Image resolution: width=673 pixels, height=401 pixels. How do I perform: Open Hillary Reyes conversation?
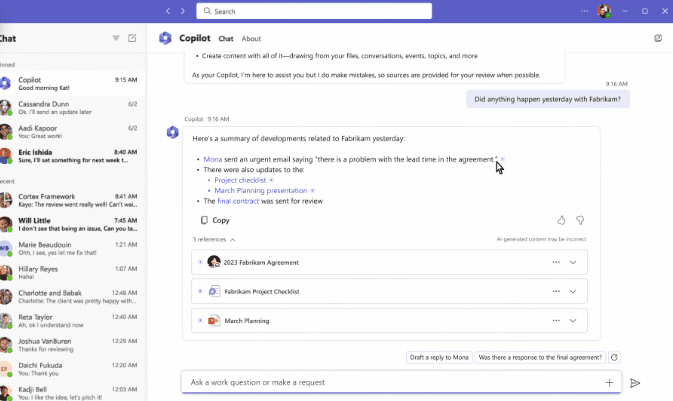(72, 272)
